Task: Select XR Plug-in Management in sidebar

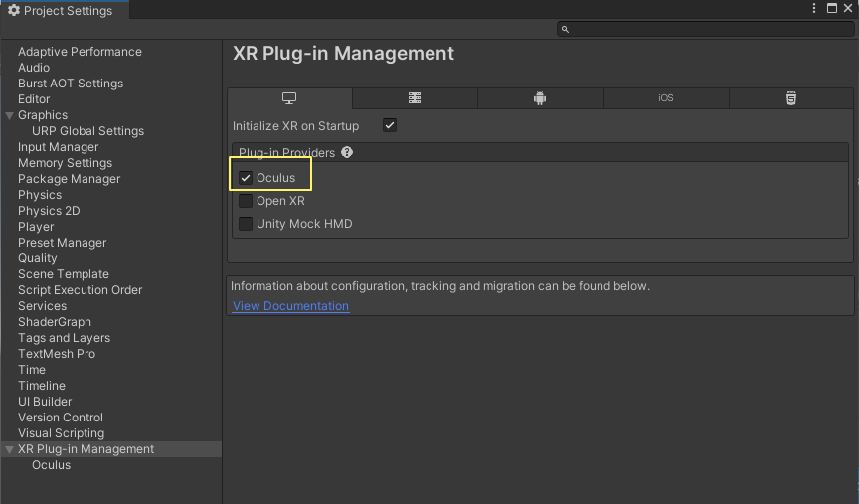Action: [x=86, y=449]
